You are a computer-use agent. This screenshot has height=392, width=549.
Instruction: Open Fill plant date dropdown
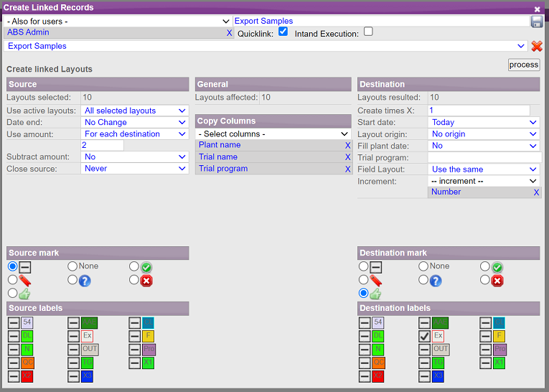pyautogui.click(x=484, y=146)
